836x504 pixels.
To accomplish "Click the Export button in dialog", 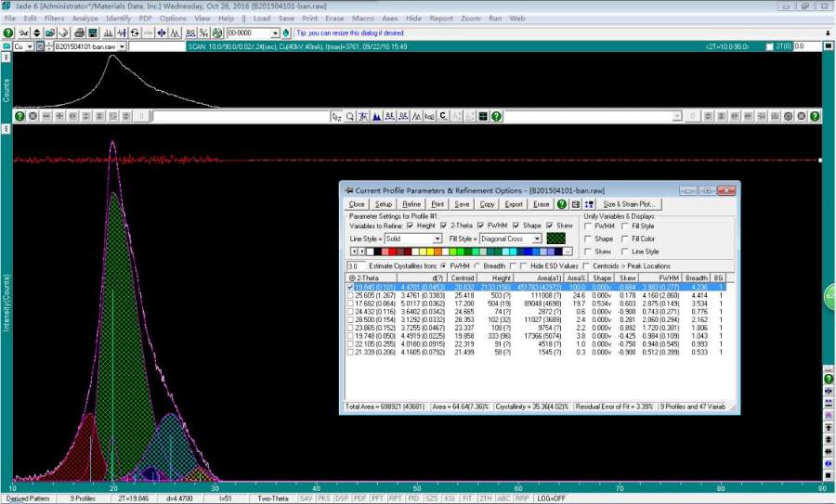I will pyautogui.click(x=514, y=204).
